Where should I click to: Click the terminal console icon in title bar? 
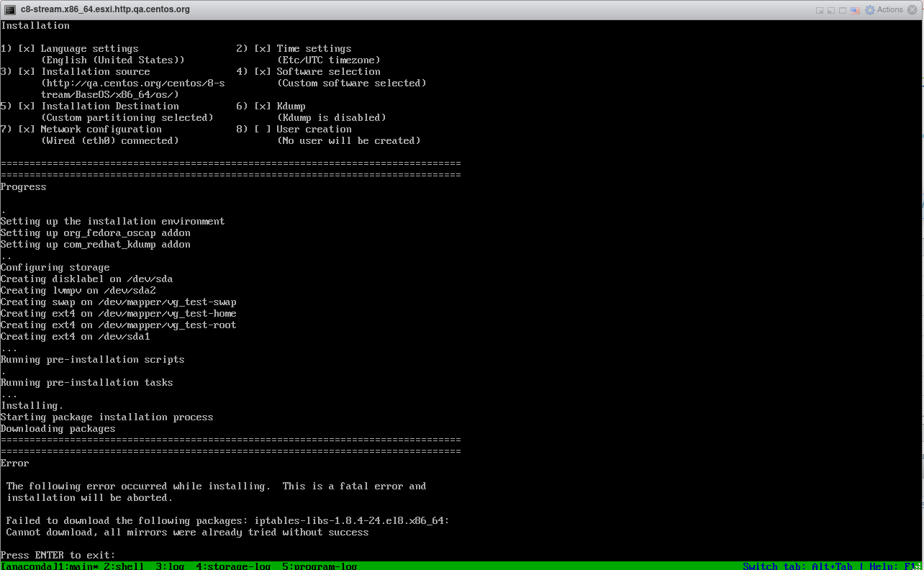point(9,9)
